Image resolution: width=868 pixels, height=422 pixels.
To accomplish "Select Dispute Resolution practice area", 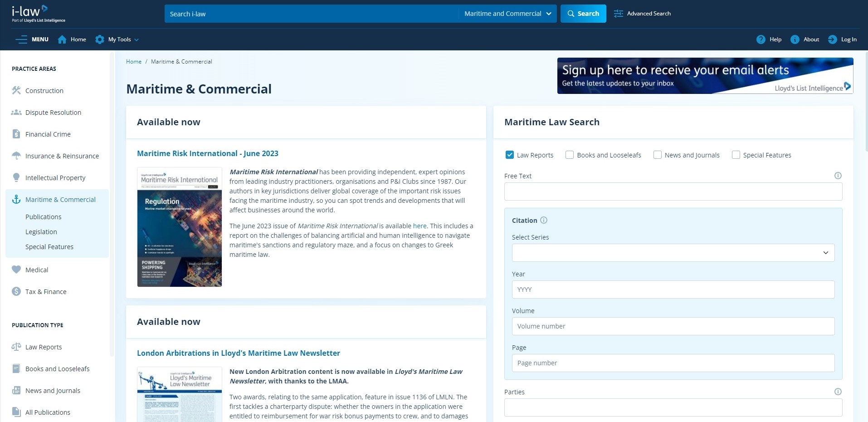I will [x=53, y=113].
